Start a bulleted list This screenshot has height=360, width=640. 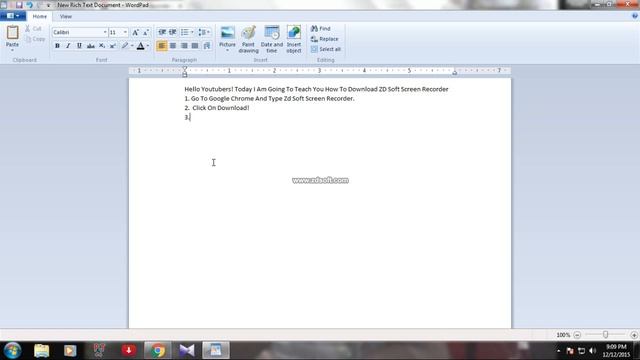click(184, 32)
